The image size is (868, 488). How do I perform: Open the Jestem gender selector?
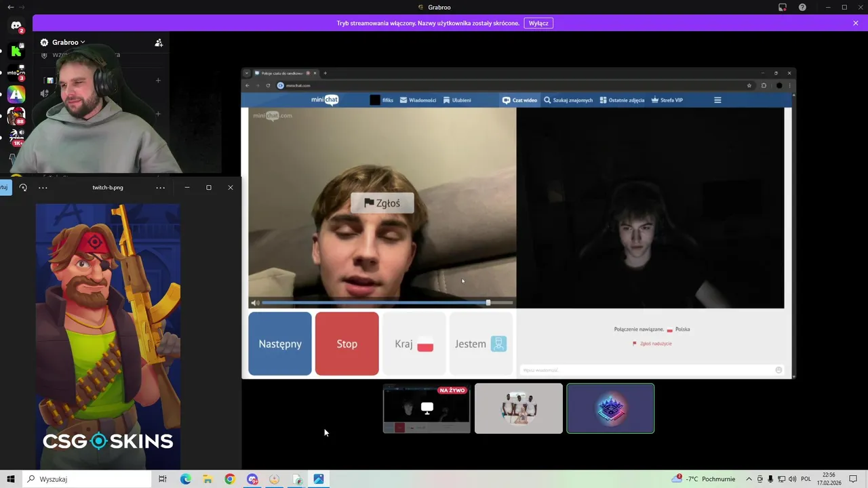[481, 344]
